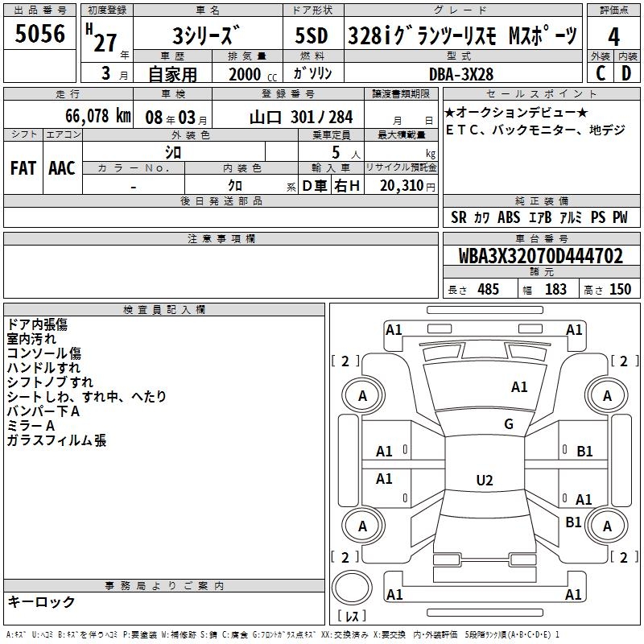Select the 純正装備 section header
Screen dimensions: 644x644
click(x=541, y=200)
